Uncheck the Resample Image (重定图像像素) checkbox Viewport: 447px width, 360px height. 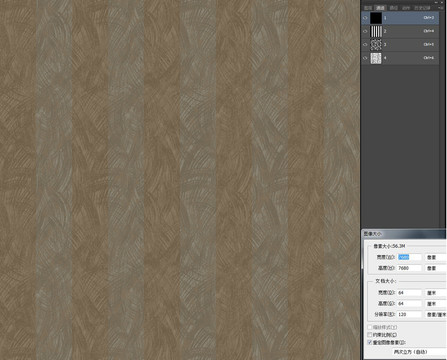click(370, 342)
